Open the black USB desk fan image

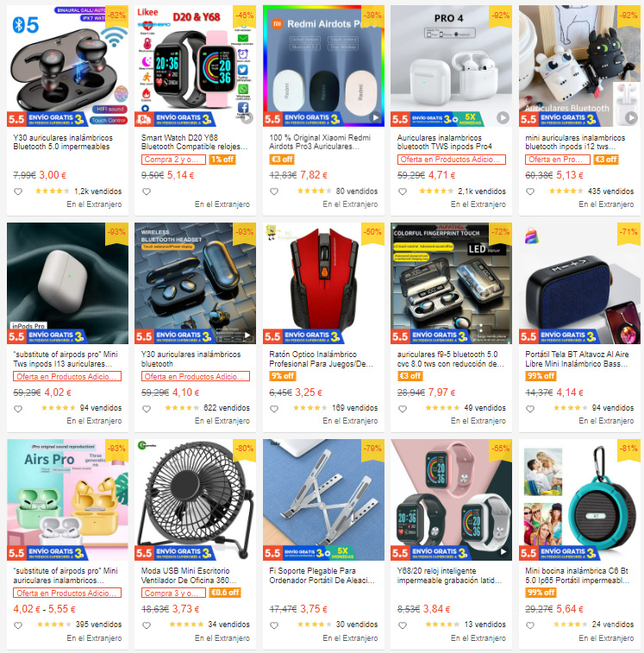pos(195,499)
